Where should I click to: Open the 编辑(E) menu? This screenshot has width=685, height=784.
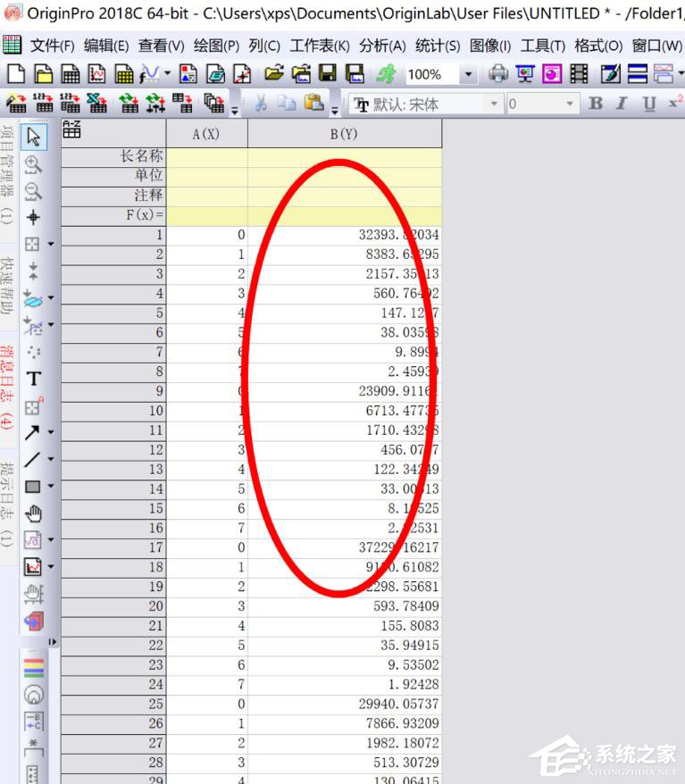[106, 46]
